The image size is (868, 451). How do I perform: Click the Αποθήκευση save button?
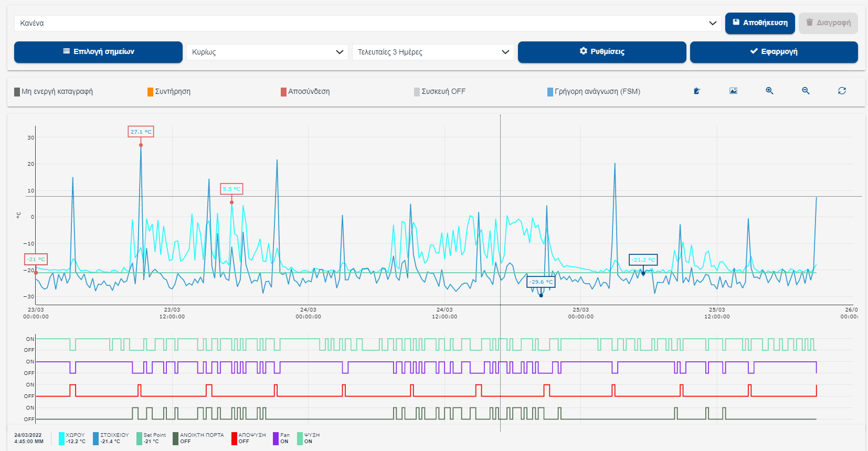(x=760, y=23)
